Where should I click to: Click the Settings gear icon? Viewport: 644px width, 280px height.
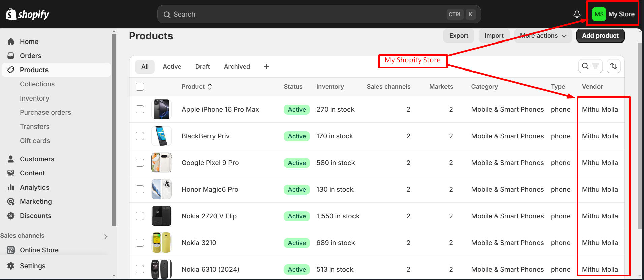point(11,266)
